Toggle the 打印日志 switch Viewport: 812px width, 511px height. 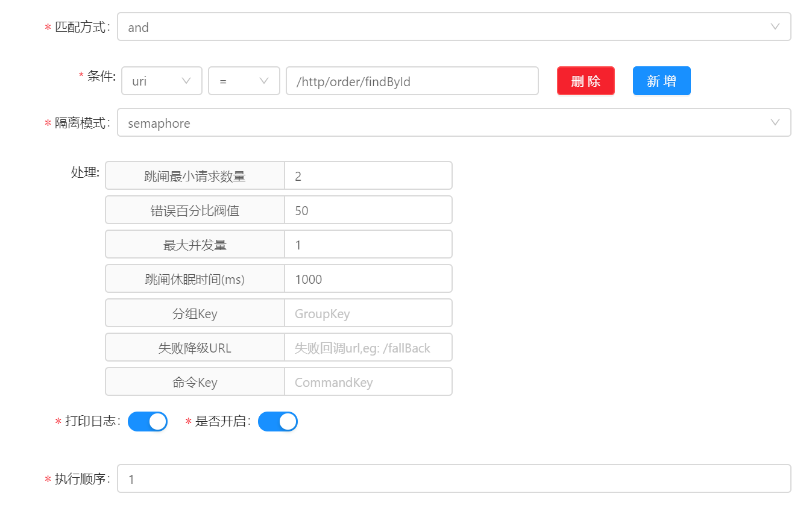[x=148, y=422]
